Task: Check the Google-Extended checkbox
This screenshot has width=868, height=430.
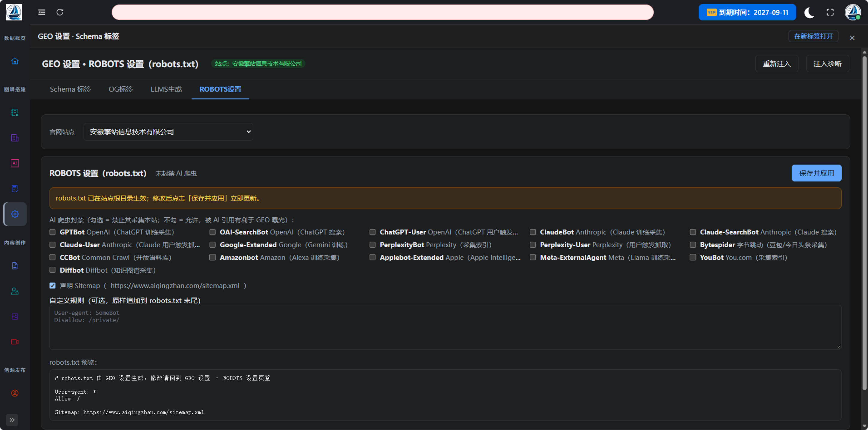Action: click(213, 245)
